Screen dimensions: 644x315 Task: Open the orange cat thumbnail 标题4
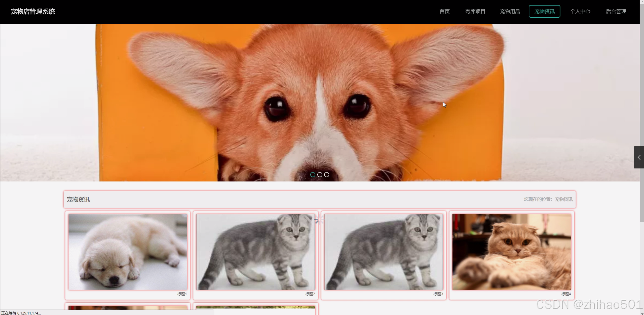click(511, 252)
